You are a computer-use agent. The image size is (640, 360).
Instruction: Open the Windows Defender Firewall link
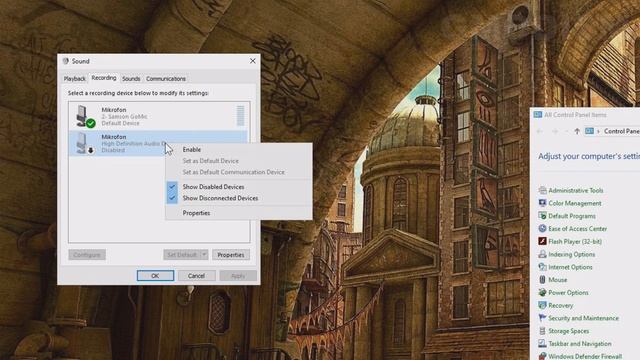pos(585,356)
